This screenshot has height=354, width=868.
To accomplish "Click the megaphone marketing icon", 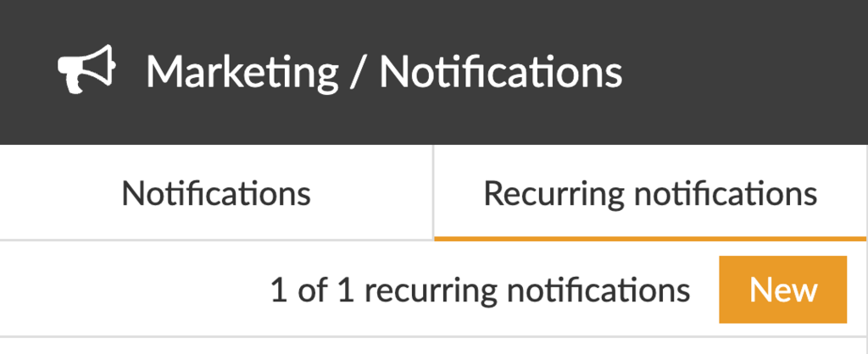I will click(x=86, y=71).
